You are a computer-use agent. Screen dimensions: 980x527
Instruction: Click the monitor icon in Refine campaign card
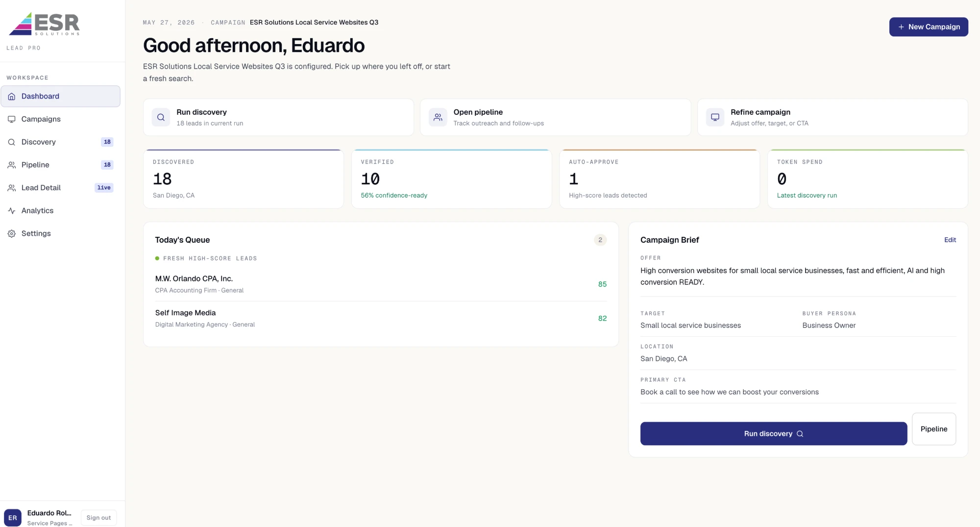[x=715, y=117]
